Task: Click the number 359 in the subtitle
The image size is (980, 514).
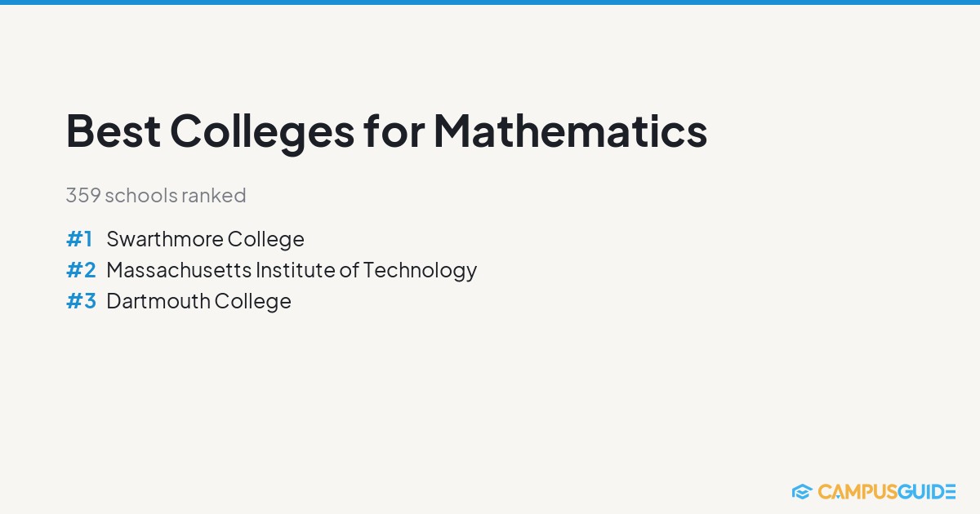Action: coord(83,196)
